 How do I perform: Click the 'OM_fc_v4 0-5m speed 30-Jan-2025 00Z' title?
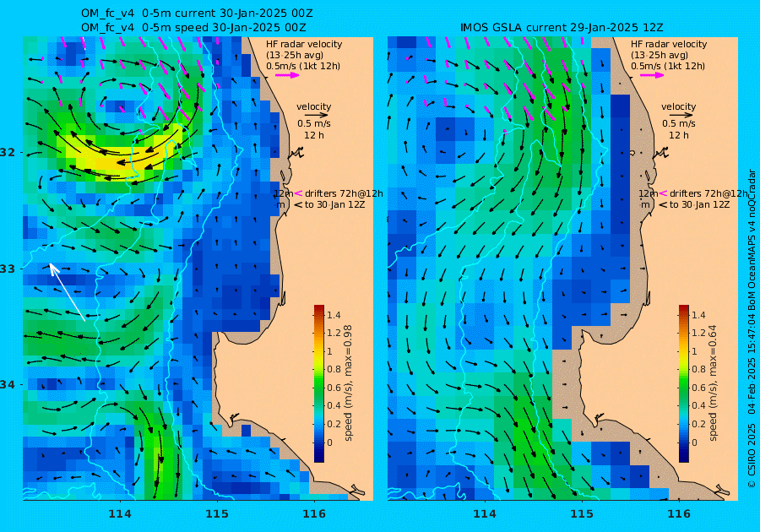pos(193,27)
